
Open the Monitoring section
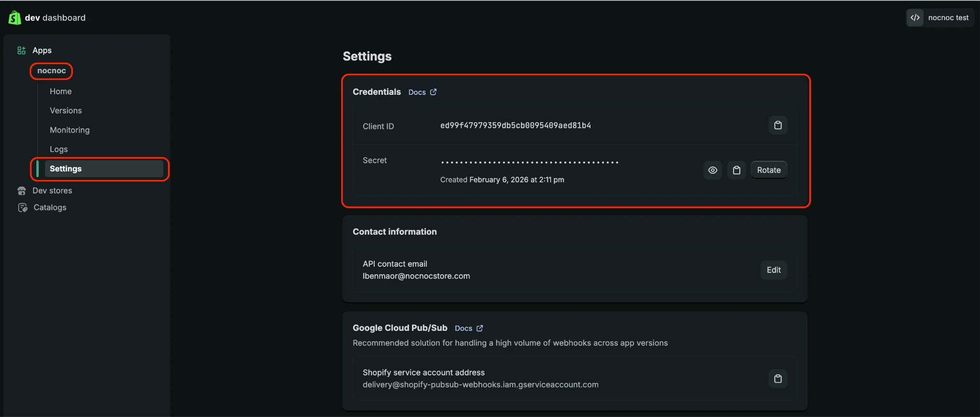69,130
